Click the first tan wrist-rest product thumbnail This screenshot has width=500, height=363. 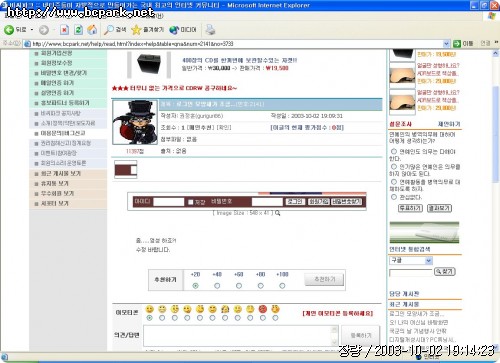click(402, 75)
